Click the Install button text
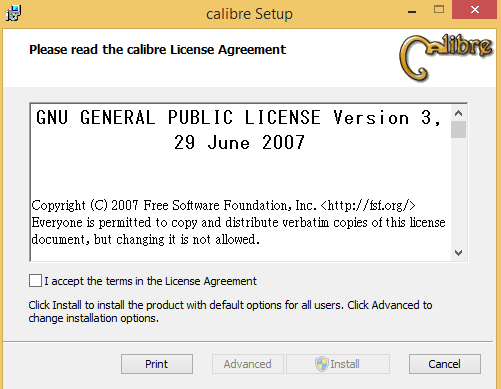 345,364
